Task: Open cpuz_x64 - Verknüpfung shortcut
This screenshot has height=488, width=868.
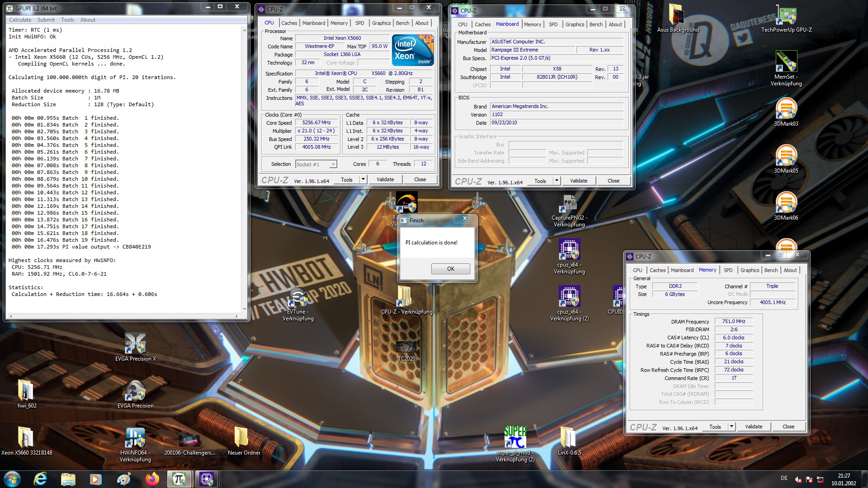Action: (569, 256)
